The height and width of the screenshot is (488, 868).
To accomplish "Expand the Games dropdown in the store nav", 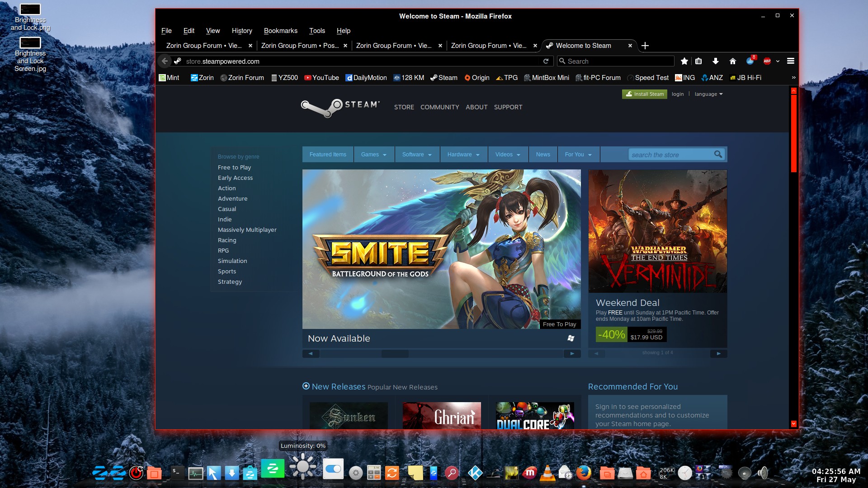I will (374, 155).
